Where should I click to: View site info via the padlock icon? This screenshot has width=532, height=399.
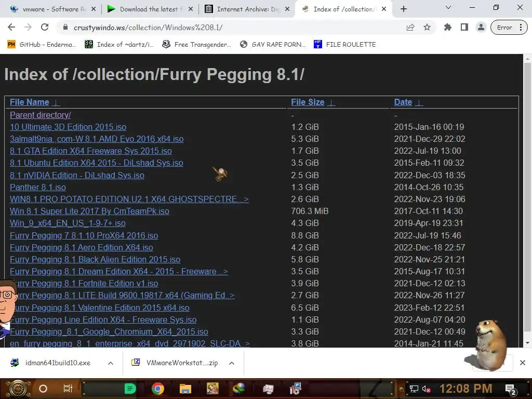(x=65, y=28)
